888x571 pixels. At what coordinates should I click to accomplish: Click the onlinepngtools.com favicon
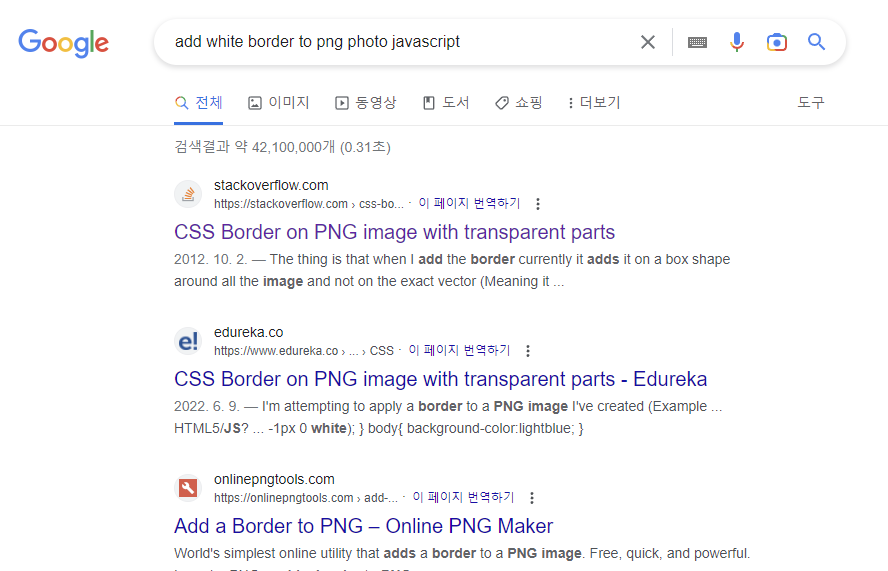(x=188, y=488)
